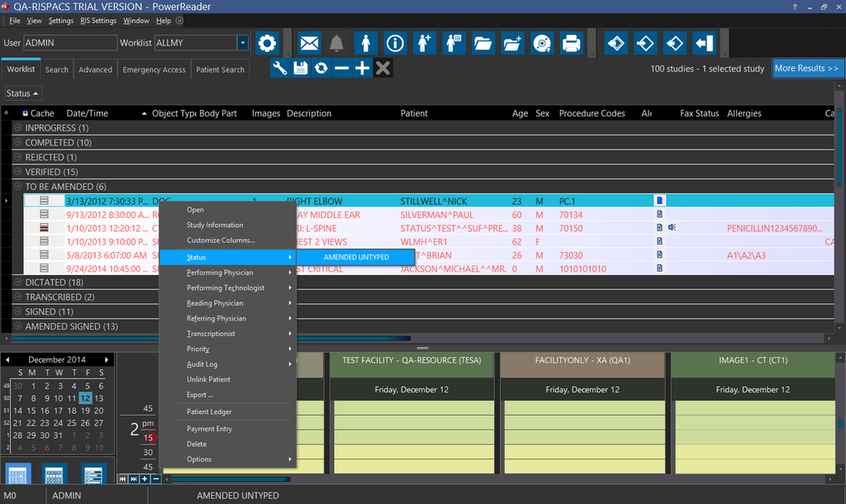The image size is (846, 504).
Task: Open the Worklist ALLMY dropdown arrow
Action: pos(242,43)
